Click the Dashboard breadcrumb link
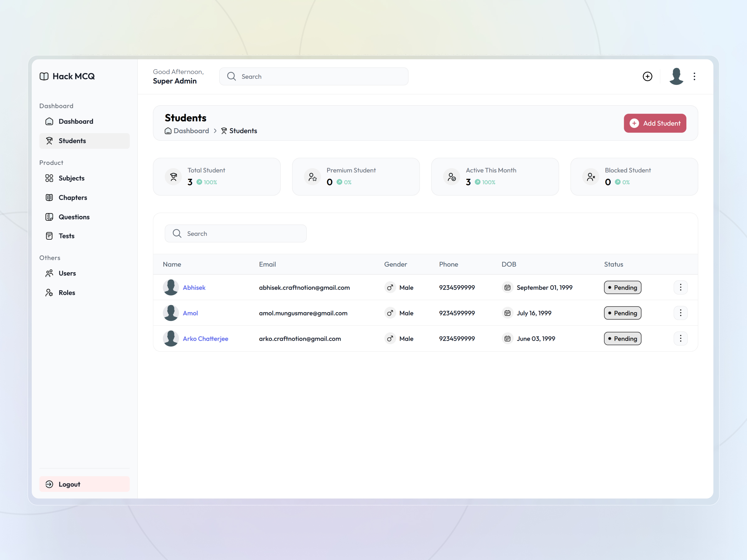 [191, 131]
